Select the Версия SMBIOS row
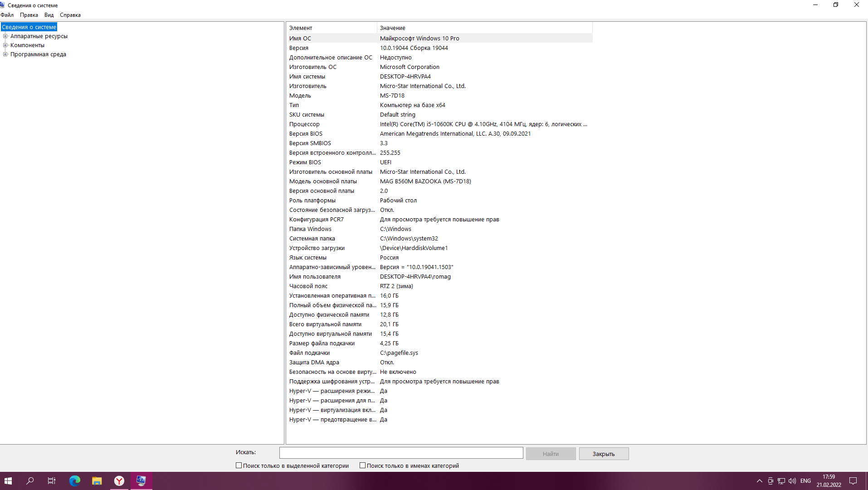Image resolution: width=868 pixels, height=490 pixels. pyautogui.click(x=440, y=143)
